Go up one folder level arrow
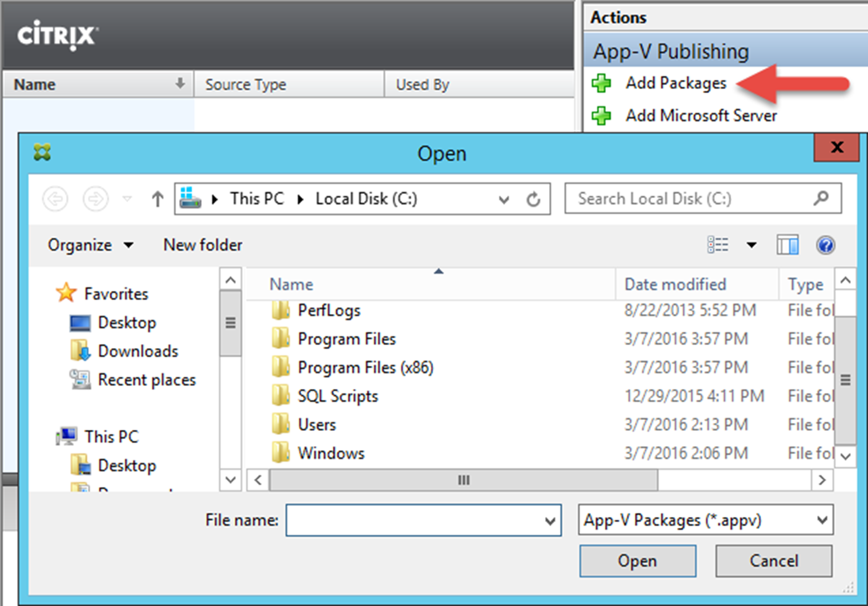 158,199
